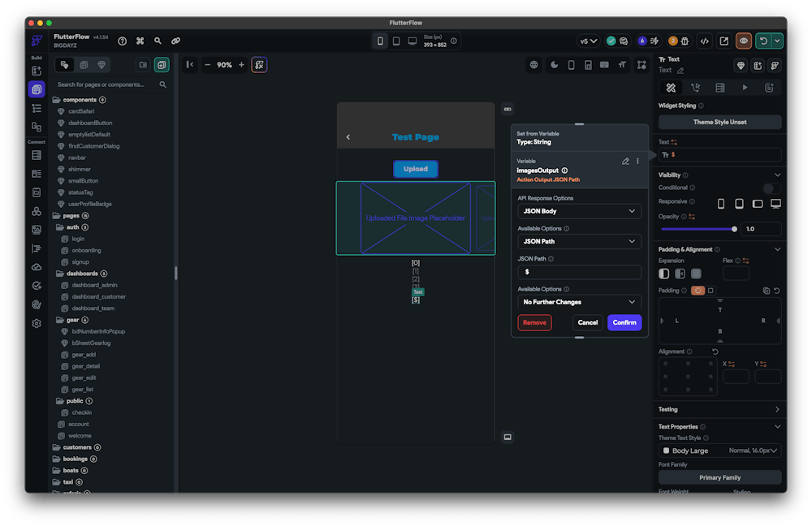Open the help question mark icon

tap(122, 41)
